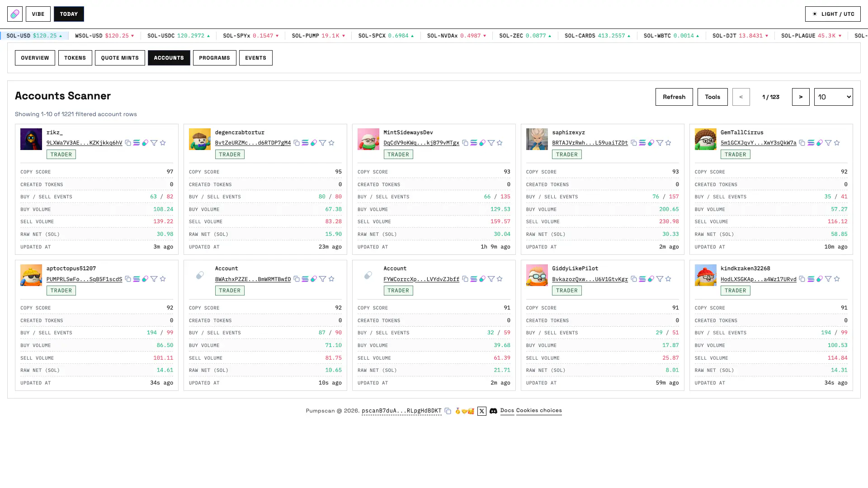Filter by GiddyLikePilot funnel icon

pos(660,279)
